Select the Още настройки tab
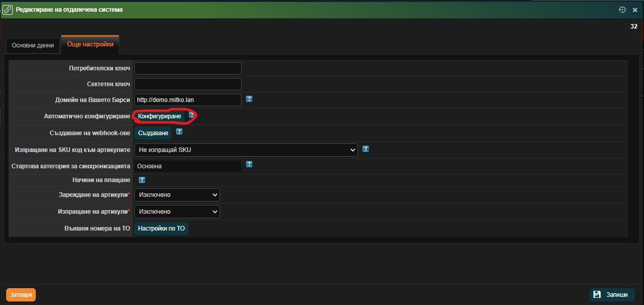 point(90,44)
